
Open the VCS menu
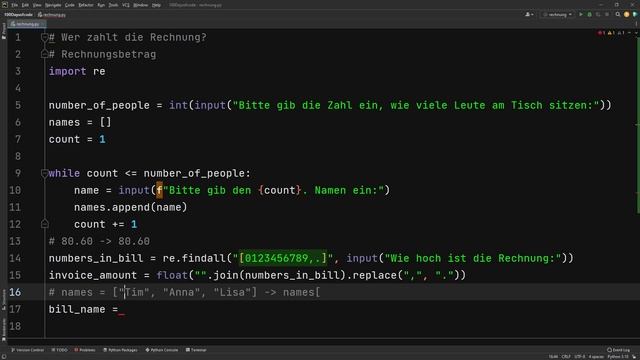[x=126, y=5]
